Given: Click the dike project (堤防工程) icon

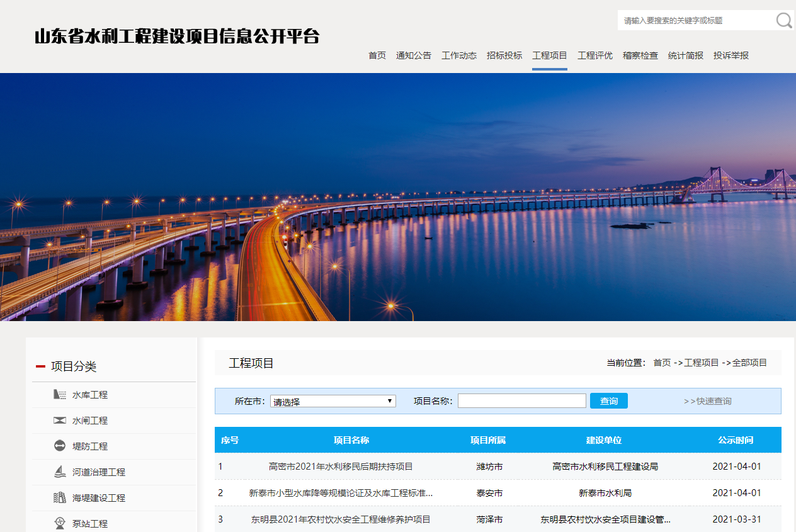Looking at the screenshot, I should pos(60,446).
